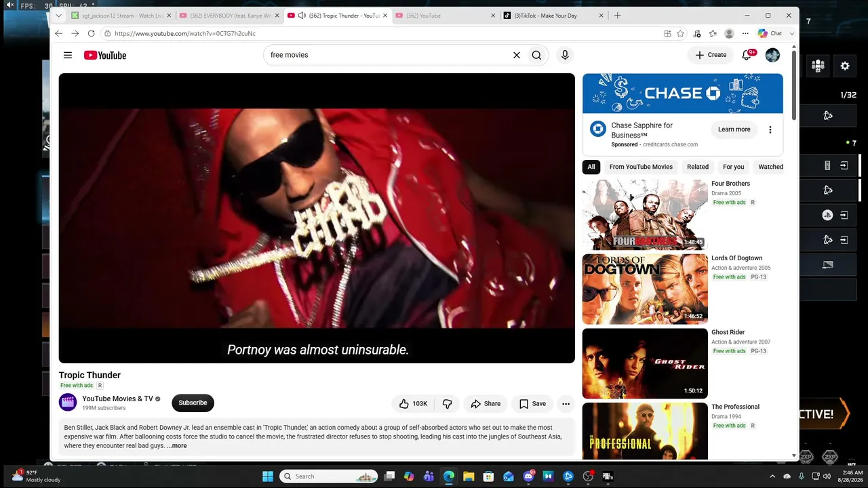868x488 pixels.
Task: Open YouTube Movies & TV channel avatar
Action: (x=68, y=403)
